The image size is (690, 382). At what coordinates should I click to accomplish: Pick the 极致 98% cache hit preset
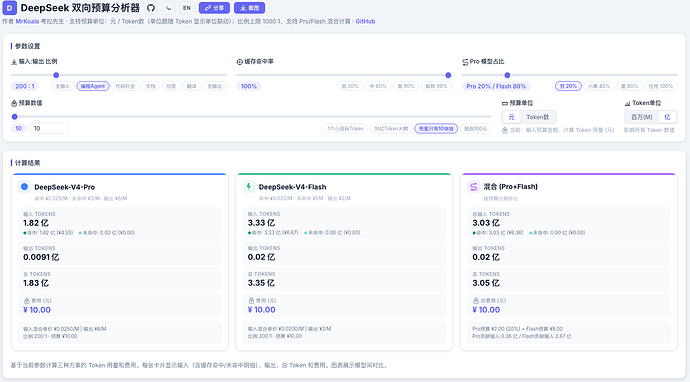[436, 86]
